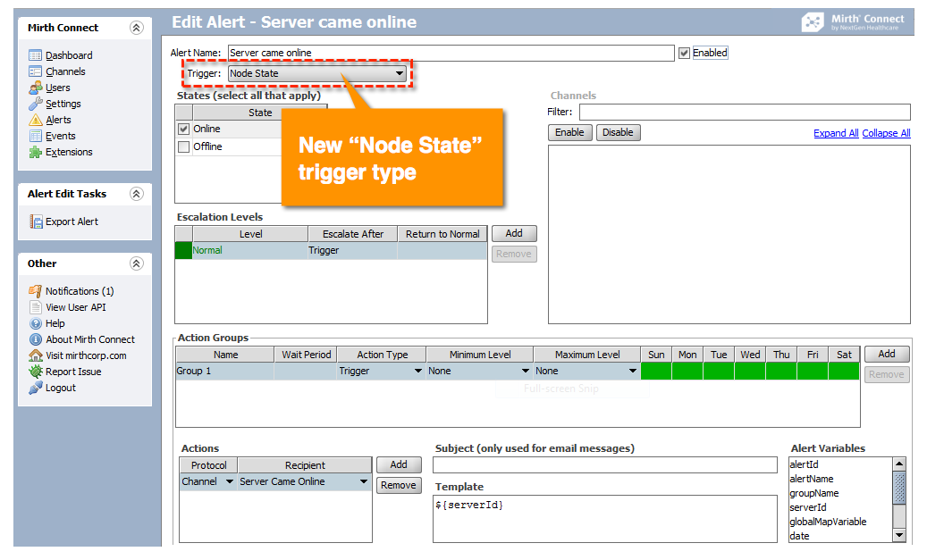The image size is (927, 560).
Task: Open Extensions from the sidebar
Action: [x=69, y=153]
